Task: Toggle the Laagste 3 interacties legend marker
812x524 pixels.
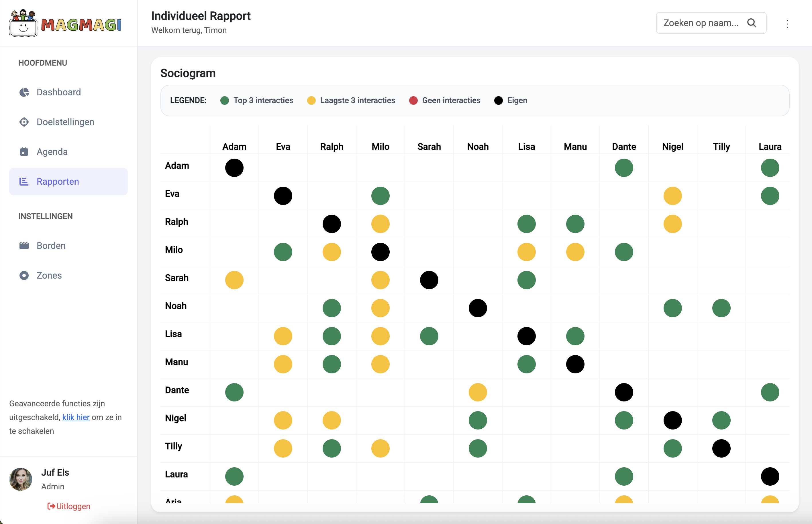Action: tap(311, 101)
